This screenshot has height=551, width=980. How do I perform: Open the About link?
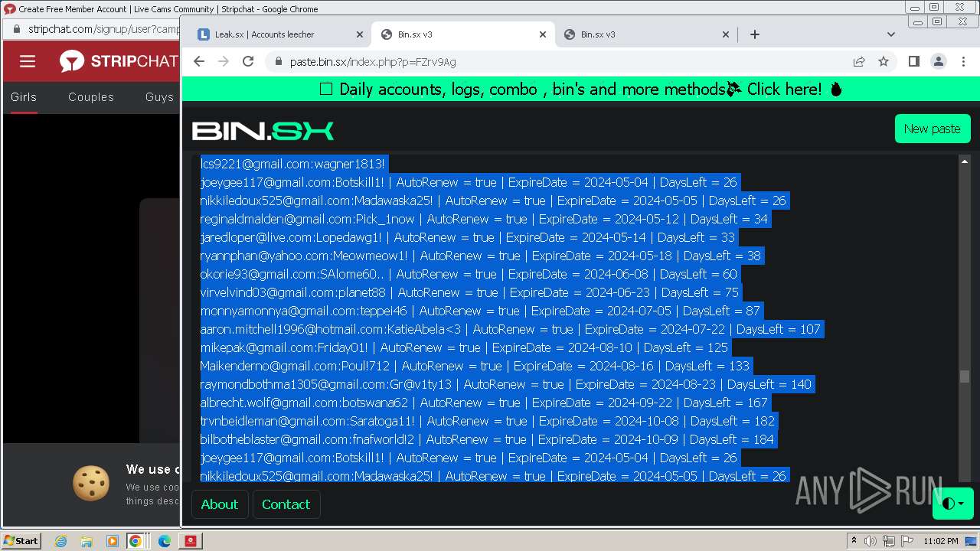[x=220, y=504]
